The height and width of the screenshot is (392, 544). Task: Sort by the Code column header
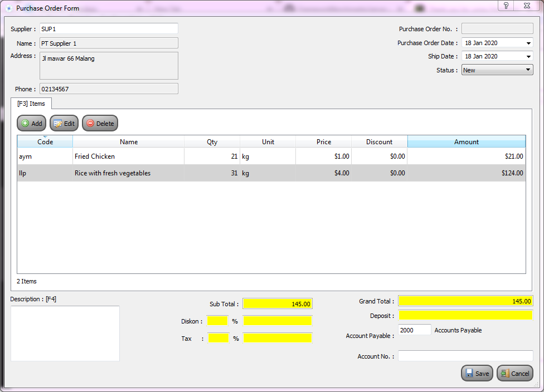(x=45, y=142)
